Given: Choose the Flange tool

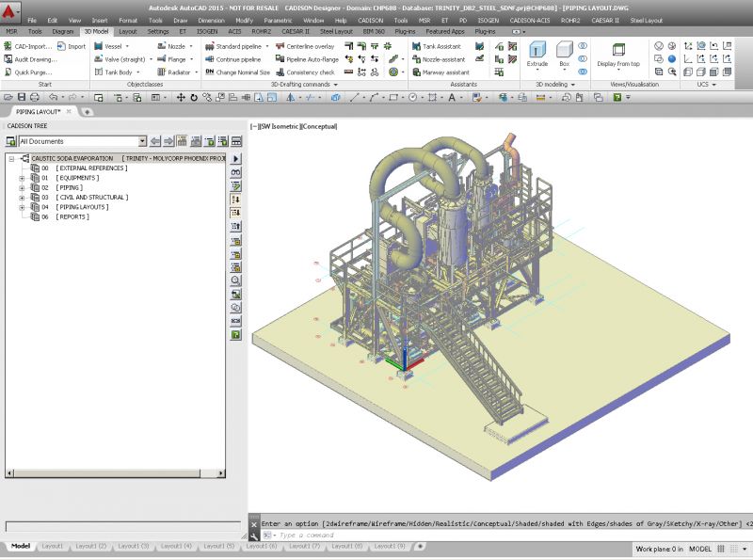Looking at the screenshot, I should point(171,59).
